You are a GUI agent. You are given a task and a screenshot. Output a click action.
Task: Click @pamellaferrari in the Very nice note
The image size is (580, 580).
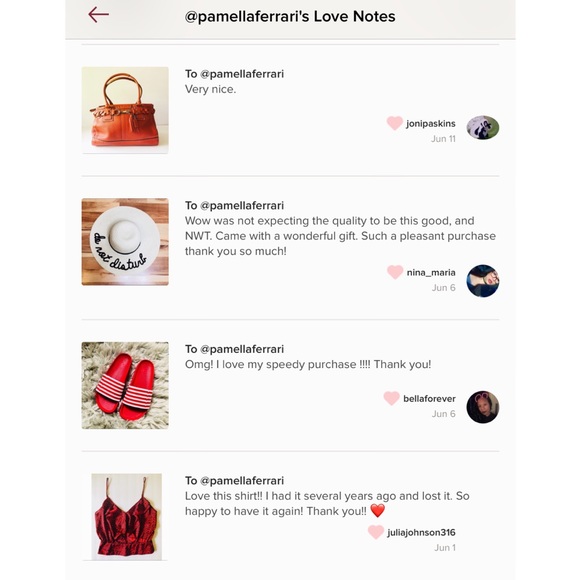pos(242,74)
